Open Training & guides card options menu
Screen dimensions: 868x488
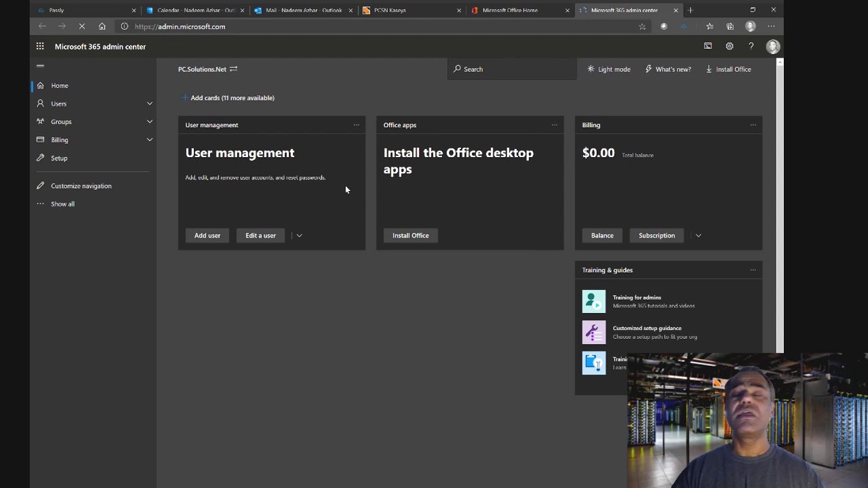(x=753, y=270)
